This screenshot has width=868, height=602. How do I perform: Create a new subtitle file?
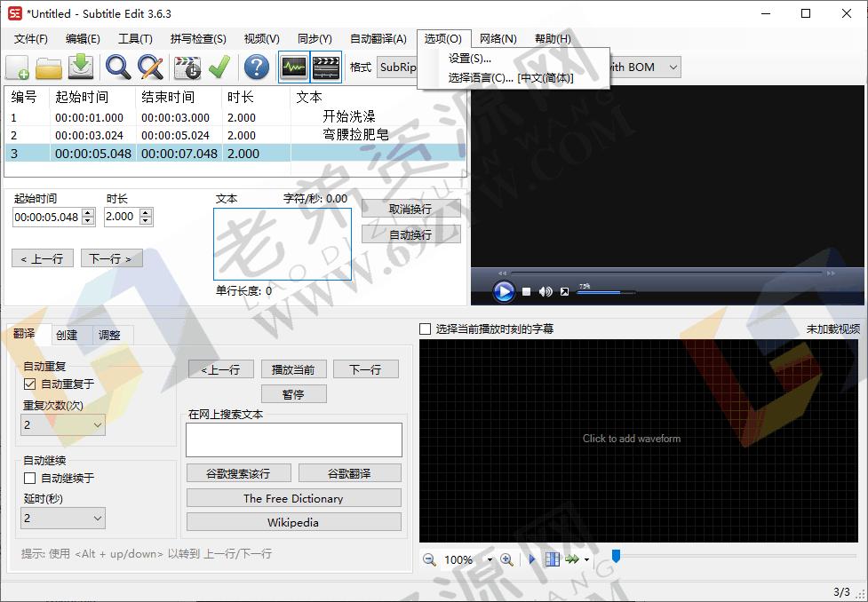click(18, 67)
